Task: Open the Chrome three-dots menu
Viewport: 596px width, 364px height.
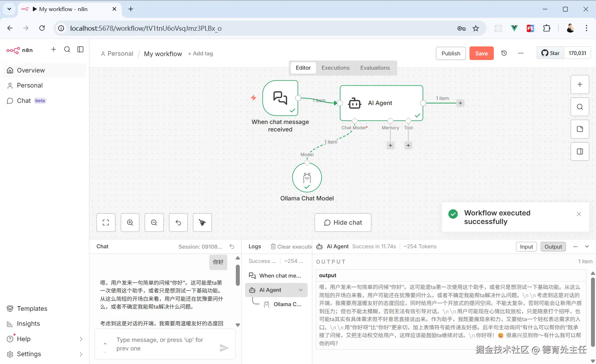Action: (x=586, y=28)
